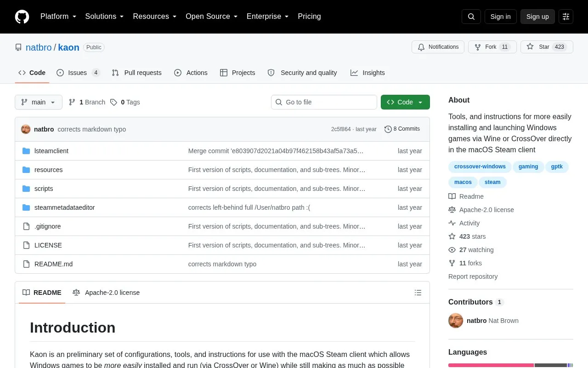Open commit hash 2c5f864
The width and height of the screenshot is (588, 368).
tap(341, 129)
